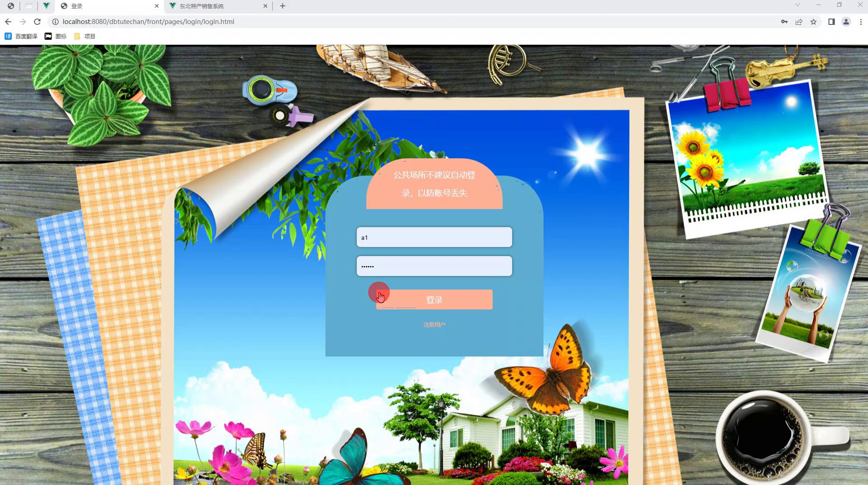Screen dimensions: 868x485
Task: Open the 百度翻译 bookmark
Action: coord(21,36)
